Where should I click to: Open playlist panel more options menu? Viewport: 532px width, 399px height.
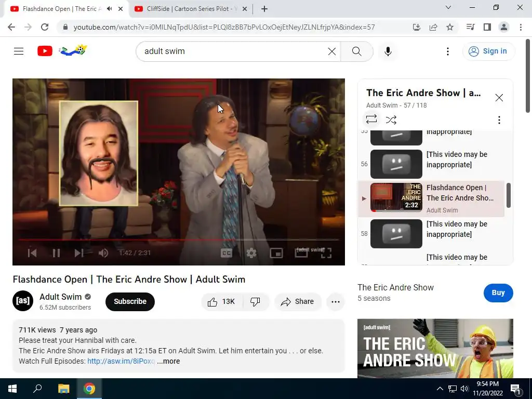point(499,120)
